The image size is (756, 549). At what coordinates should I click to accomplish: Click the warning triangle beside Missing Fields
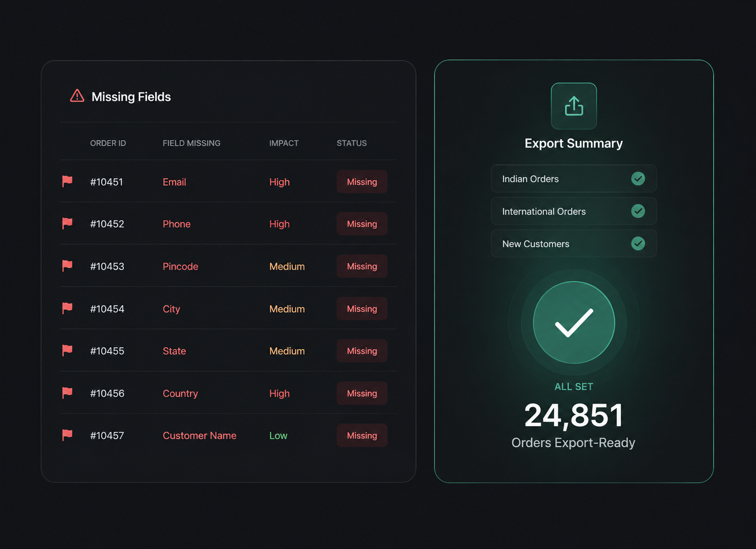tap(77, 96)
